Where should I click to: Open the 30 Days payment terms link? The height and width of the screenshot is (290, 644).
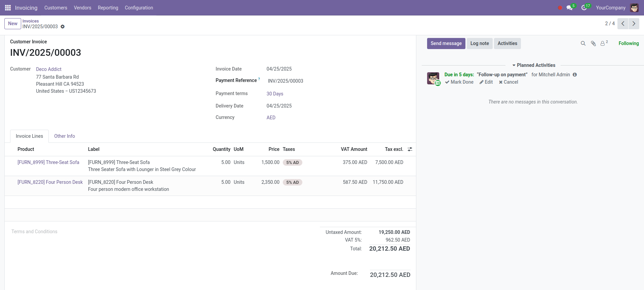point(275,94)
